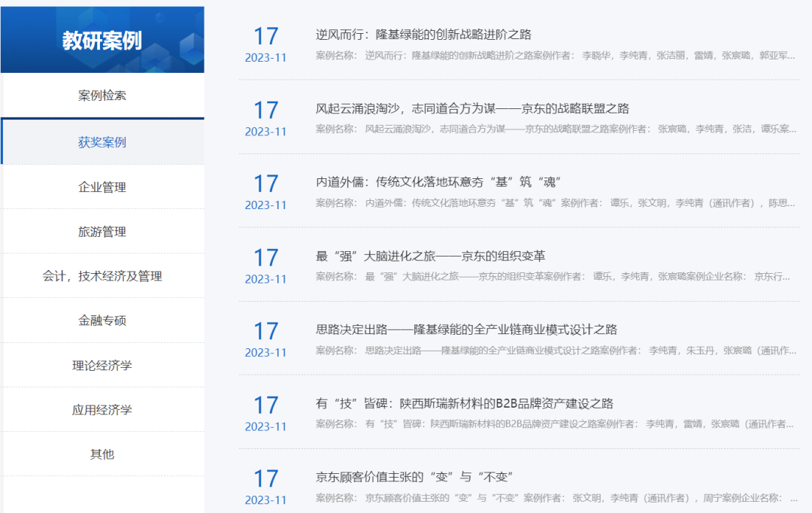Open the 京东的战略联盟之路 article title
The image size is (812, 513).
pyautogui.click(x=472, y=109)
